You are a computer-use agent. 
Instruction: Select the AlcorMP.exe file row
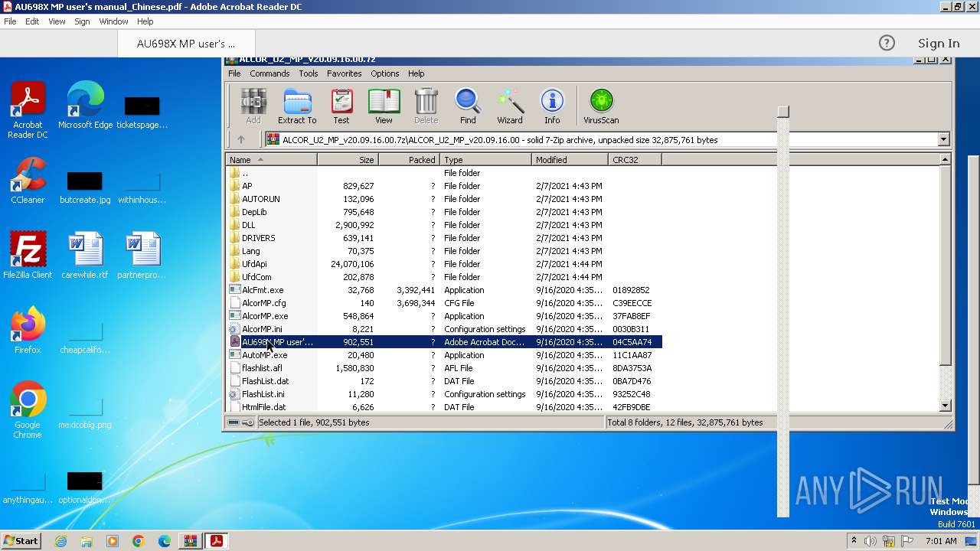tap(265, 316)
